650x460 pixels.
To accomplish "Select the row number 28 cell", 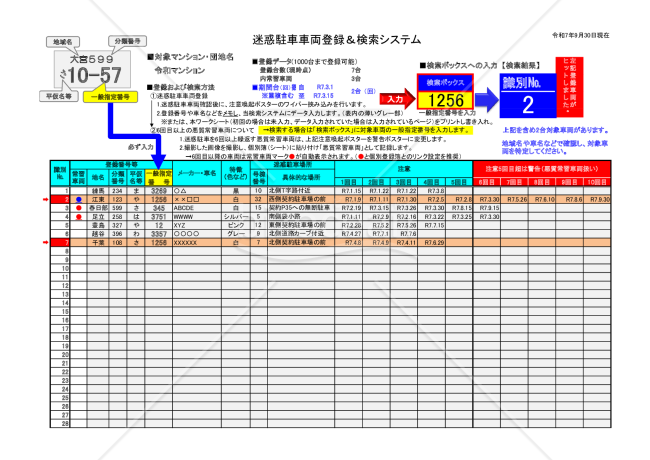I will tap(60, 424).
